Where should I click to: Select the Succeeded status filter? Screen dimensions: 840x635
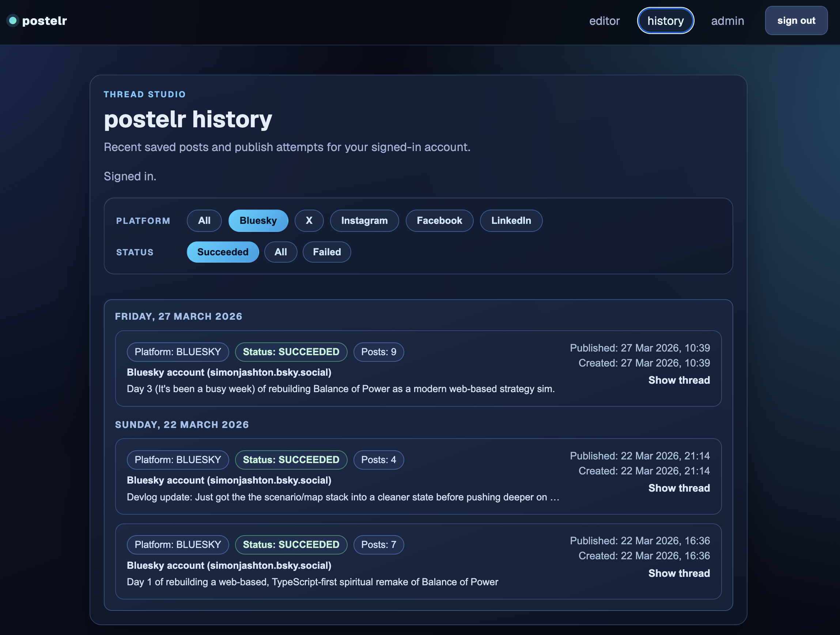[223, 252]
